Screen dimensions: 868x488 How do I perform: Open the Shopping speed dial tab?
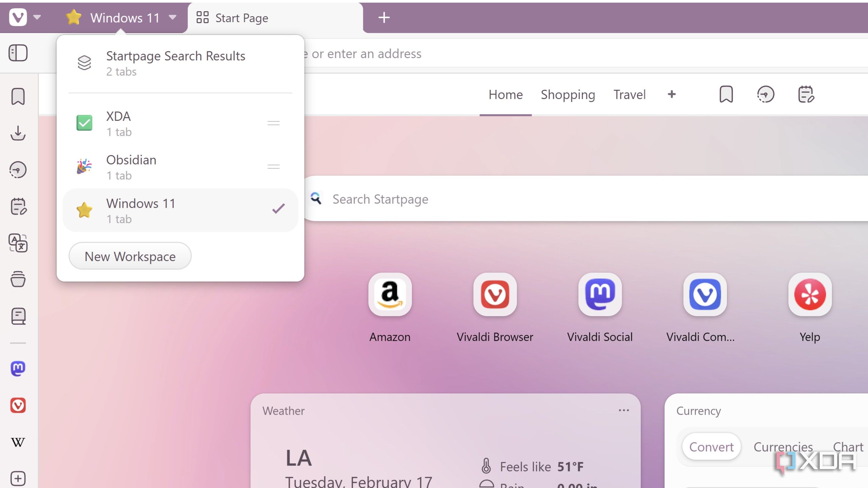click(568, 95)
